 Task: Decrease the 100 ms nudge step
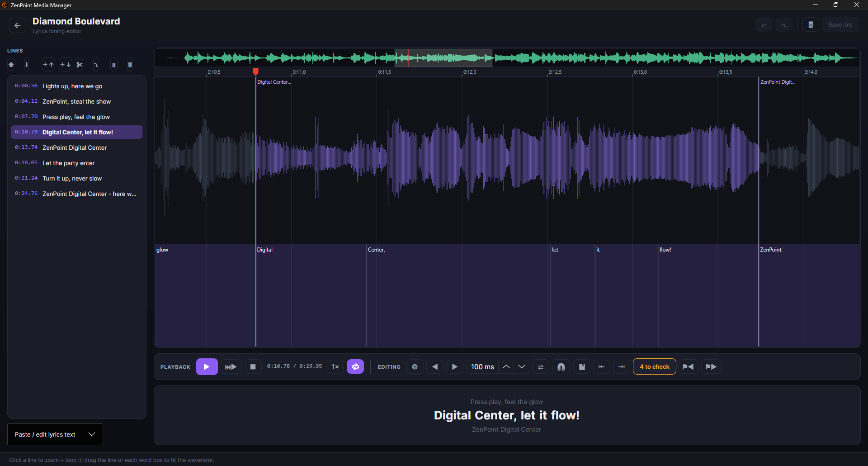click(x=522, y=366)
